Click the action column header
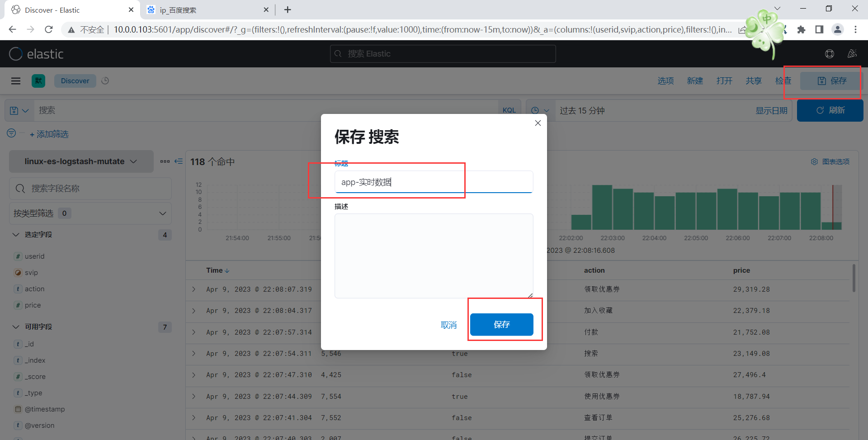 [x=594, y=270]
